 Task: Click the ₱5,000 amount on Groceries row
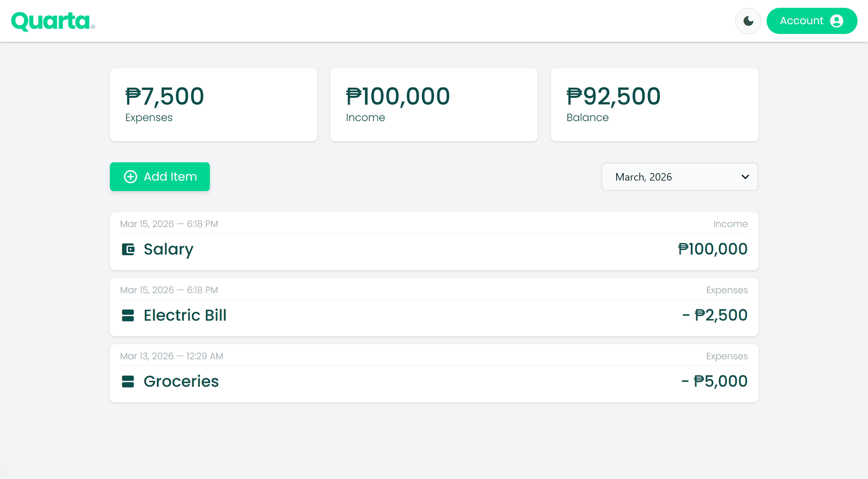tap(720, 381)
